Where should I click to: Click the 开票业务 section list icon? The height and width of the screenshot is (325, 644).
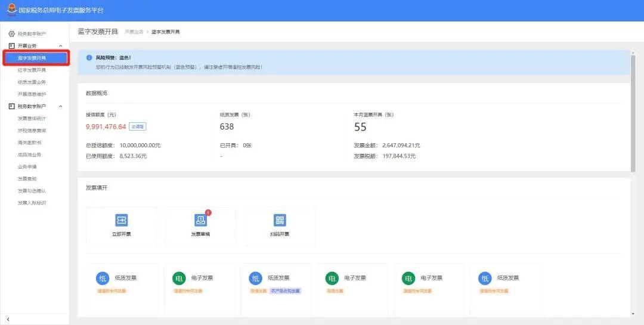point(11,46)
